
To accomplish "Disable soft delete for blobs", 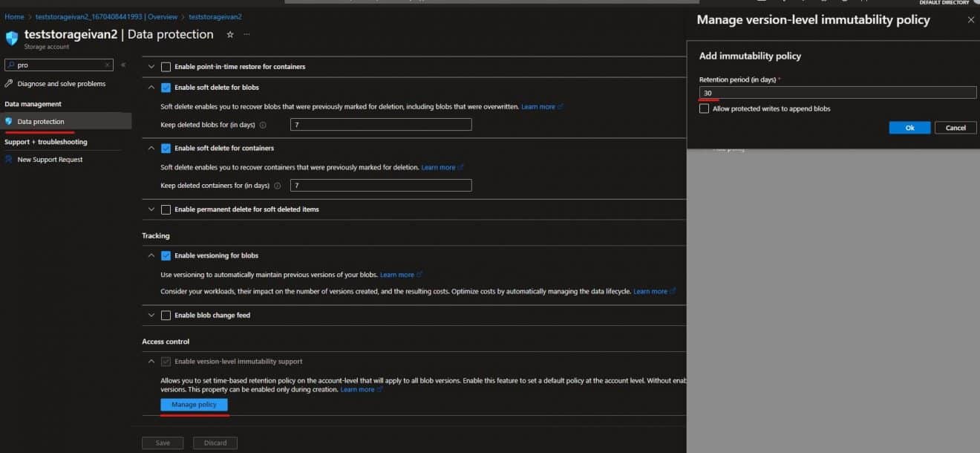I will (x=166, y=87).
